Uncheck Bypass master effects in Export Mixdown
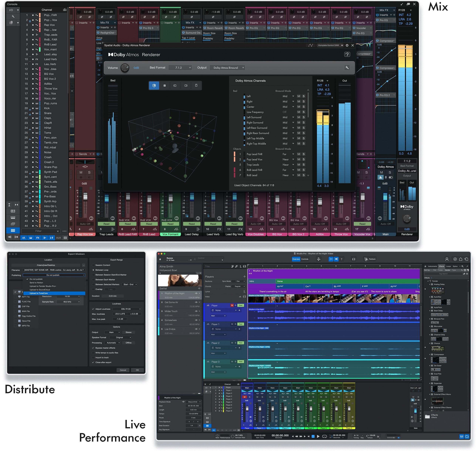The image size is (476, 451). tap(93, 348)
